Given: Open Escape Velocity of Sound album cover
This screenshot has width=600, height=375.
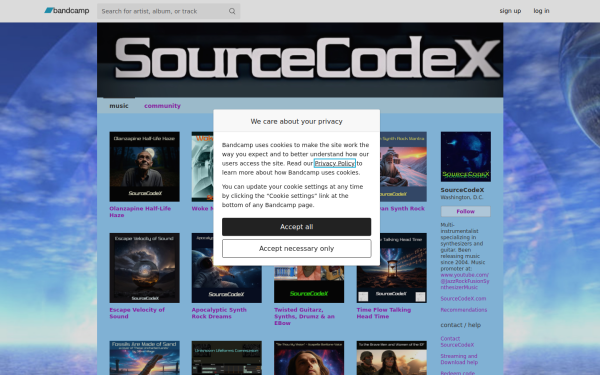Looking at the screenshot, I should tap(144, 268).
